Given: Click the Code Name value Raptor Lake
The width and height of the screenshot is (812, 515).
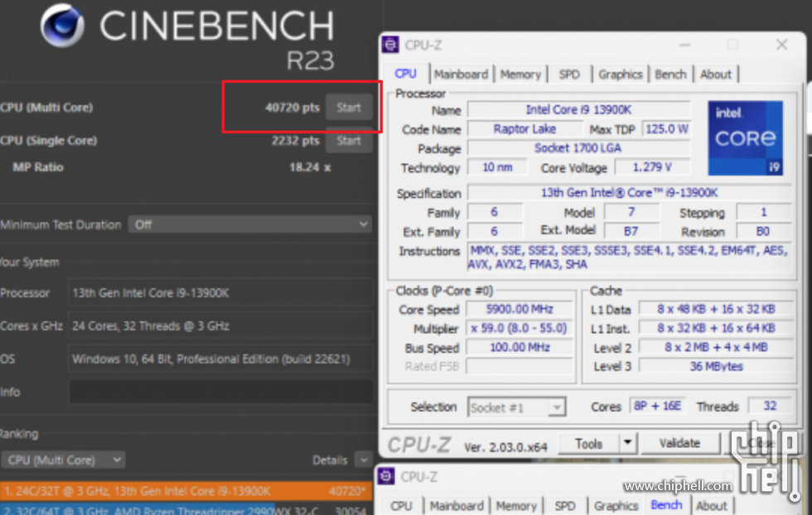Looking at the screenshot, I should tap(524, 129).
